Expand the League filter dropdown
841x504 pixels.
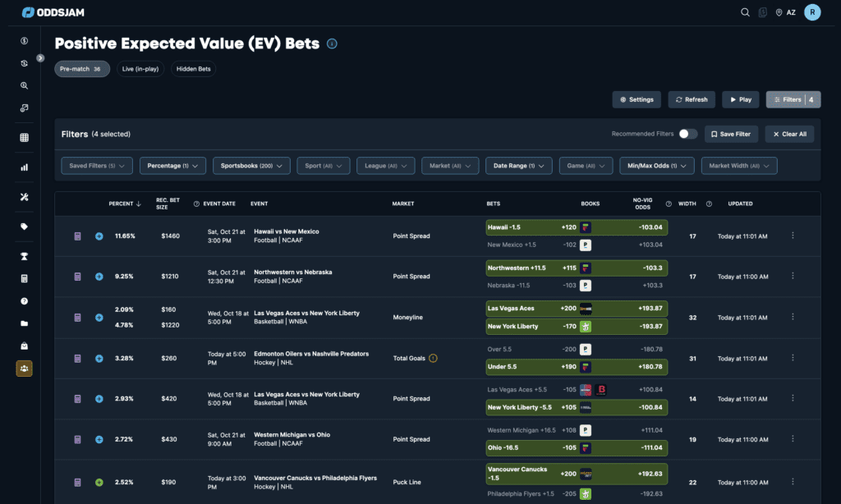[x=386, y=166]
